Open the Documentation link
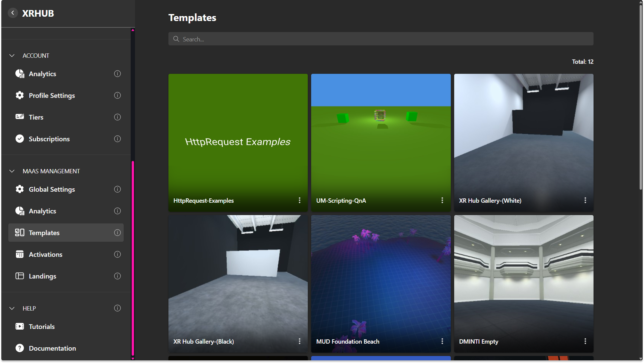Viewport: 644px width, 363px height. click(52, 348)
